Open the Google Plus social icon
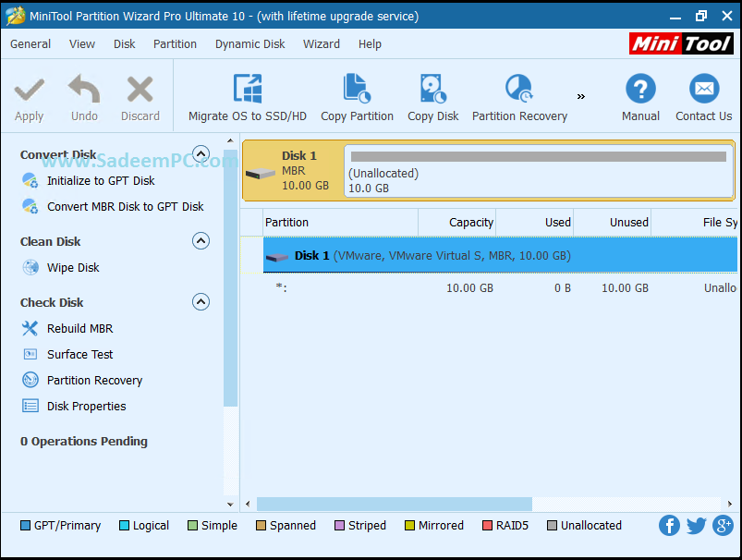Image resolution: width=742 pixels, height=560 pixels. [724, 526]
